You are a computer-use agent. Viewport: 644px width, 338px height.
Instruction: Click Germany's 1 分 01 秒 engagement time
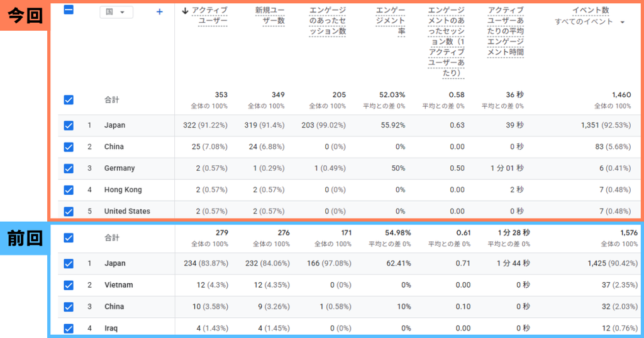pos(508,168)
